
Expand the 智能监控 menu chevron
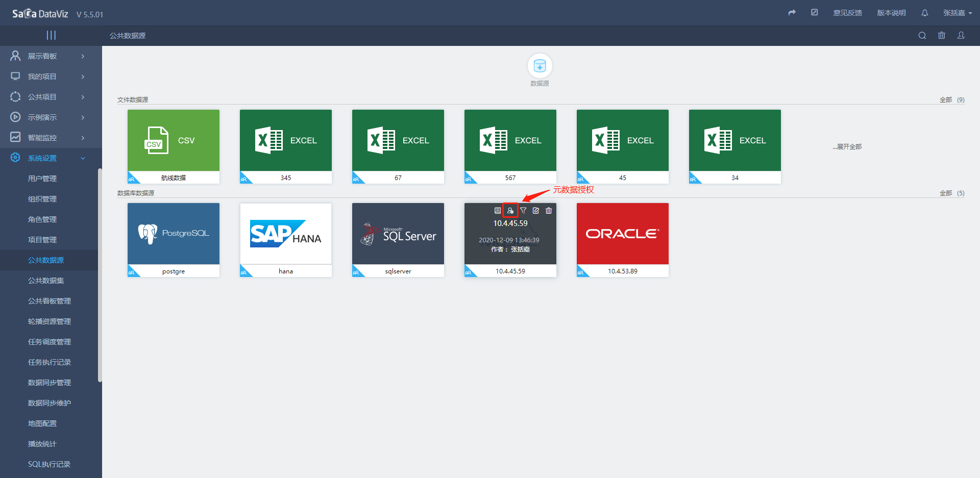83,138
